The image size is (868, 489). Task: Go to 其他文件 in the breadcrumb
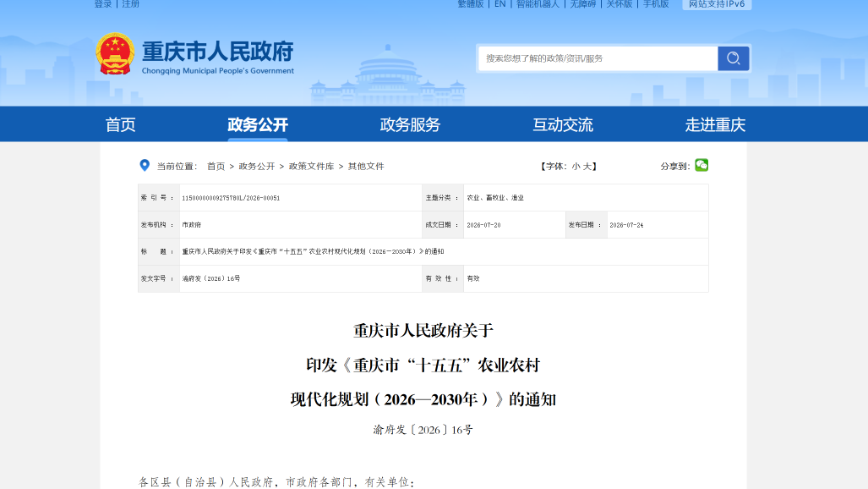[366, 167]
